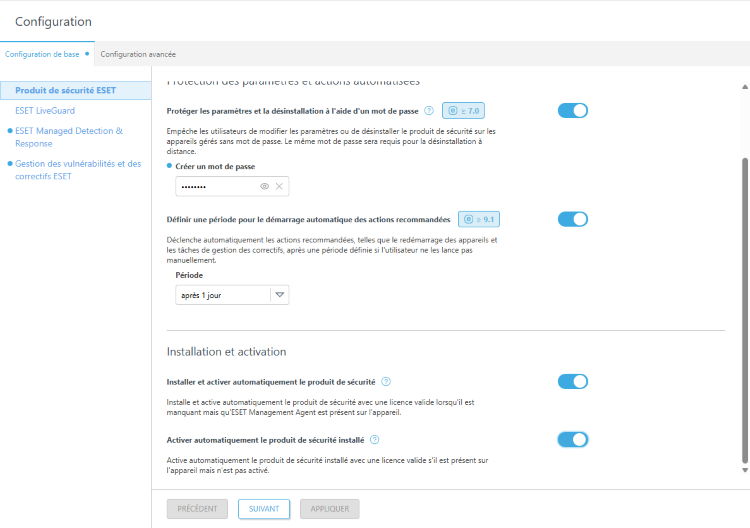Viewport: 750px width, 528px height.
Task: Click help icon beside password protection setting
Action: click(x=429, y=111)
